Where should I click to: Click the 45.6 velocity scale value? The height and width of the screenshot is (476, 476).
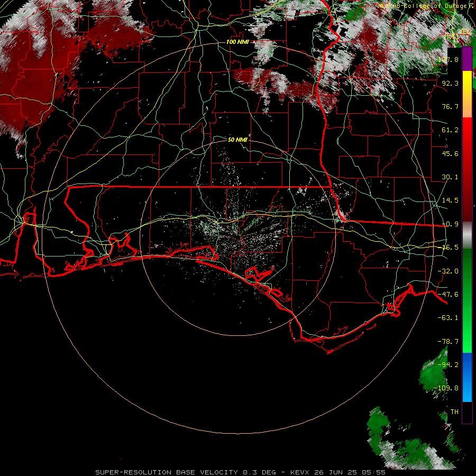click(450, 153)
